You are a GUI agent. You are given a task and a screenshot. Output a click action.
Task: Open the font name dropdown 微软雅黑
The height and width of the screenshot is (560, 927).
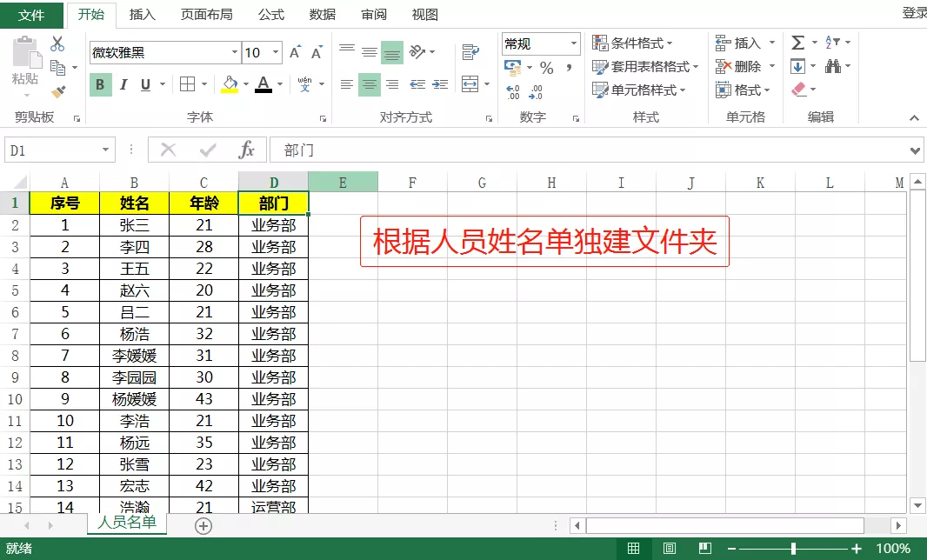(x=235, y=52)
